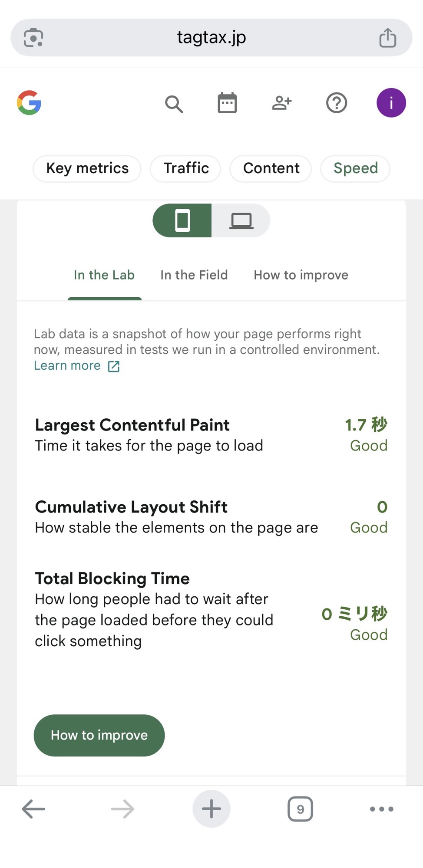Open the purple account avatar
Screen dimensions: 423x868
[391, 103]
